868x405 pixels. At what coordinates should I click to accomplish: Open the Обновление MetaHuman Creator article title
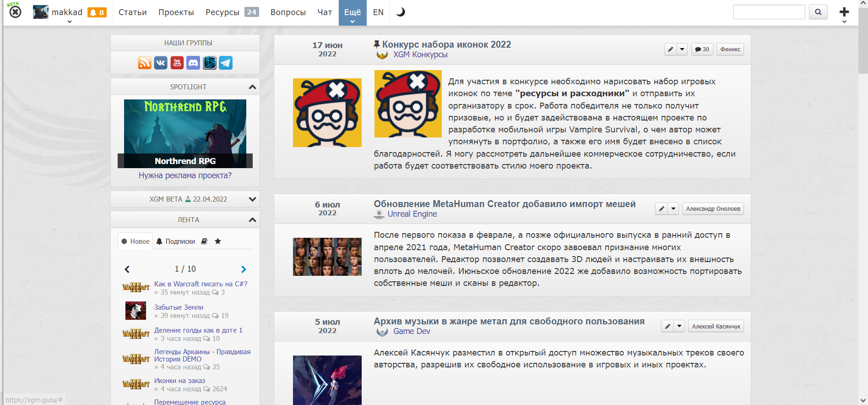(505, 204)
